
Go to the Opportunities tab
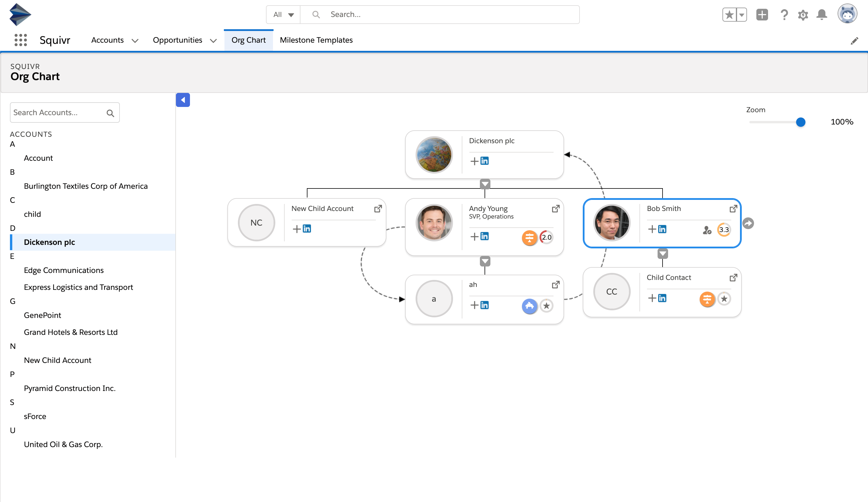coord(177,40)
